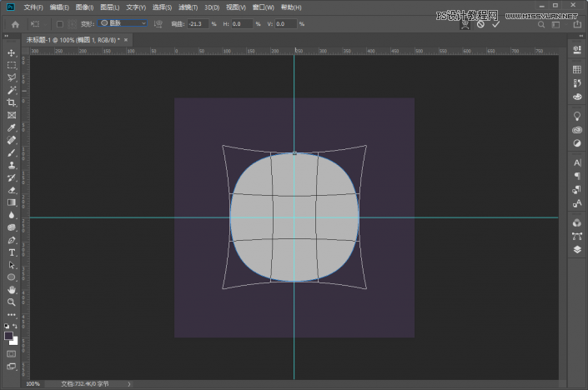Open the zoom level field at bottom-left
Viewport: 588px width, 390px height.
tap(33, 384)
